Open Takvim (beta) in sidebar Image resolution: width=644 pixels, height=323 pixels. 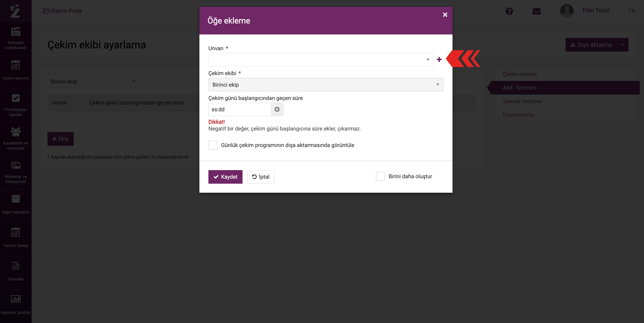pyautogui.click(x=16, y=240)
